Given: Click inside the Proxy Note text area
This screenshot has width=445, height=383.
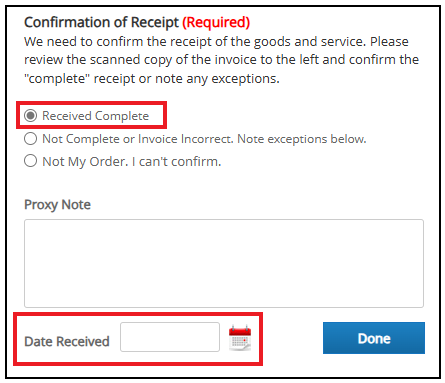Looking at the screenshot, I should tap(224, 263).
